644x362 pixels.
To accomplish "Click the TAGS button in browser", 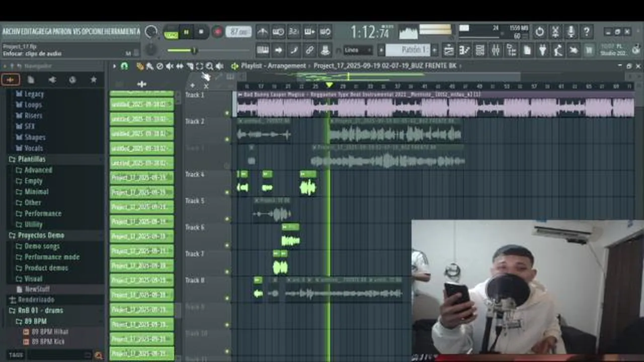I will 16,355.
